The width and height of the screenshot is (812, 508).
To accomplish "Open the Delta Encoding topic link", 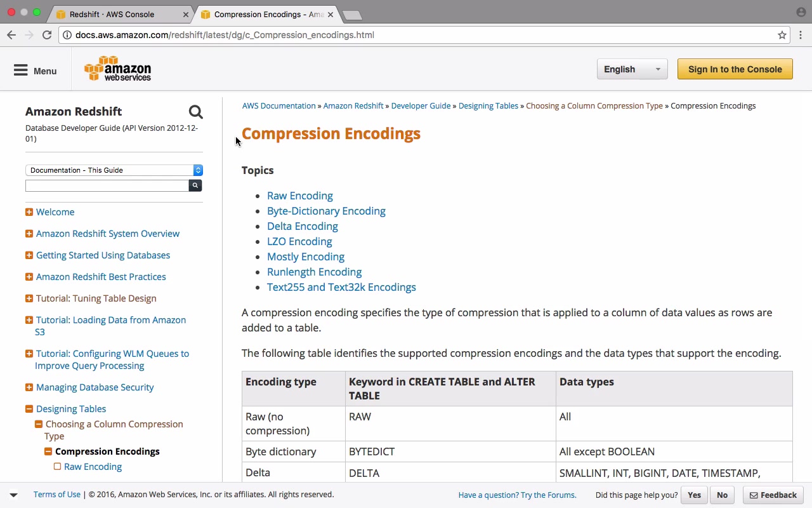I will click(303, 226).
